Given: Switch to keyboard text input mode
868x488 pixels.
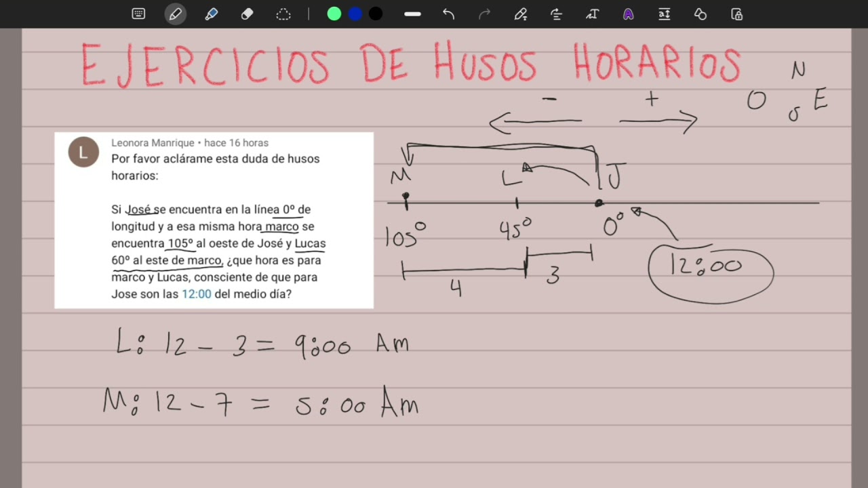Looking at the screenshot, I should click(x=138, y=14).
